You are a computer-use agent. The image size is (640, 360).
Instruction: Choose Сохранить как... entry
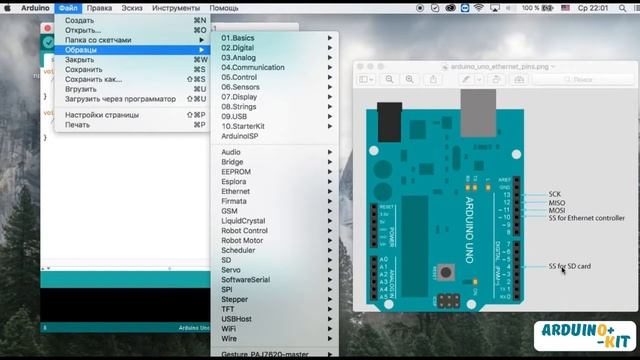132,79
